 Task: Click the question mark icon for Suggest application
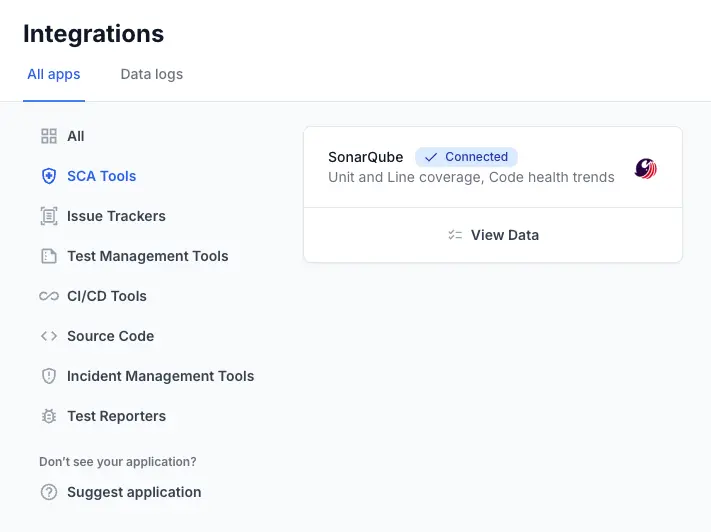click(49, 492)
